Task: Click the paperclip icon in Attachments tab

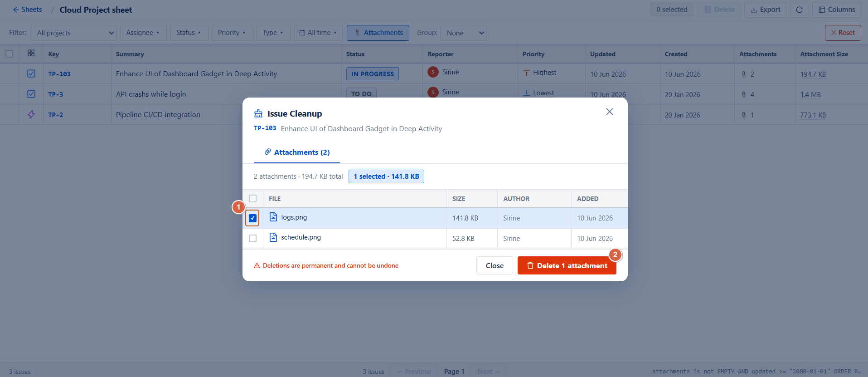Action: click(268, 152)
